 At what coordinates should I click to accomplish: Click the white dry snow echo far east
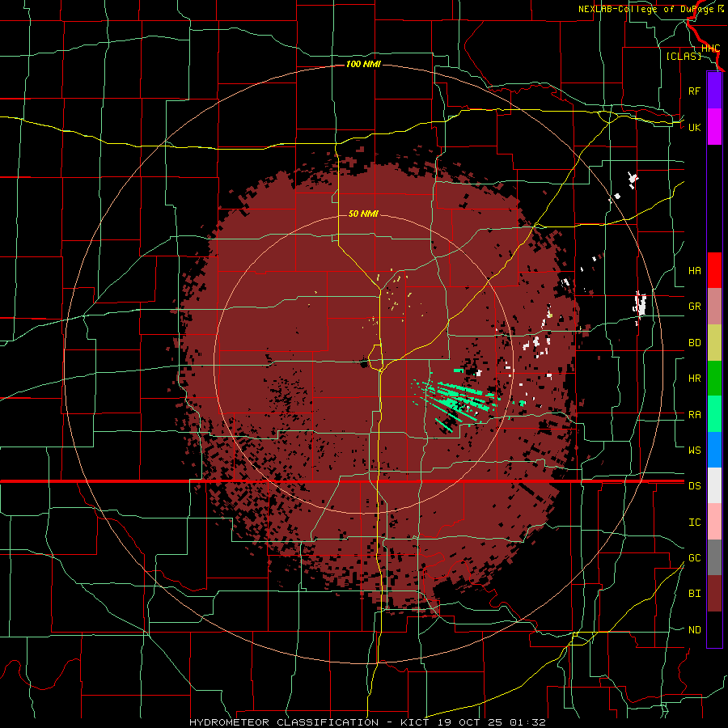[x=641, y=304]
